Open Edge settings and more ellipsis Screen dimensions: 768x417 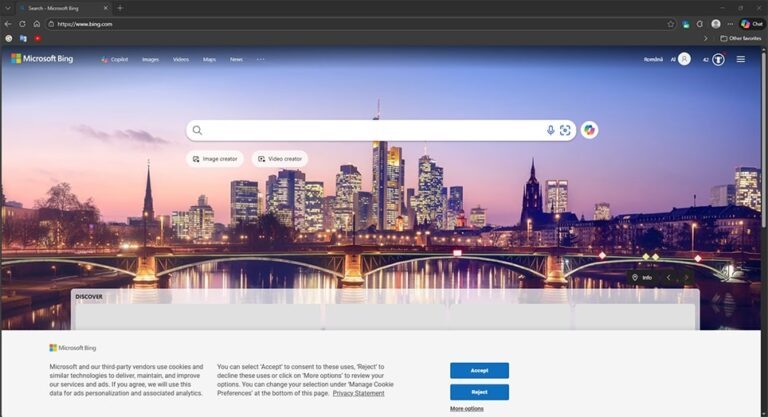pyautogui.click(x=730, y=24)
